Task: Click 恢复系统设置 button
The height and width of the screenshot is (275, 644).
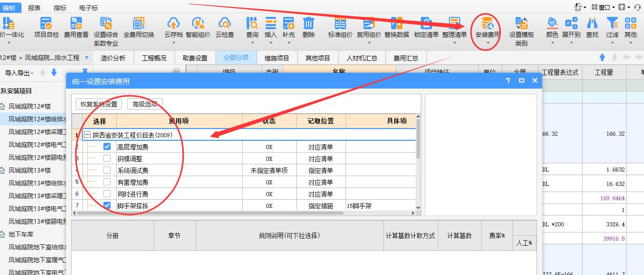Action: pyautogui.click(x=99, y=104)
